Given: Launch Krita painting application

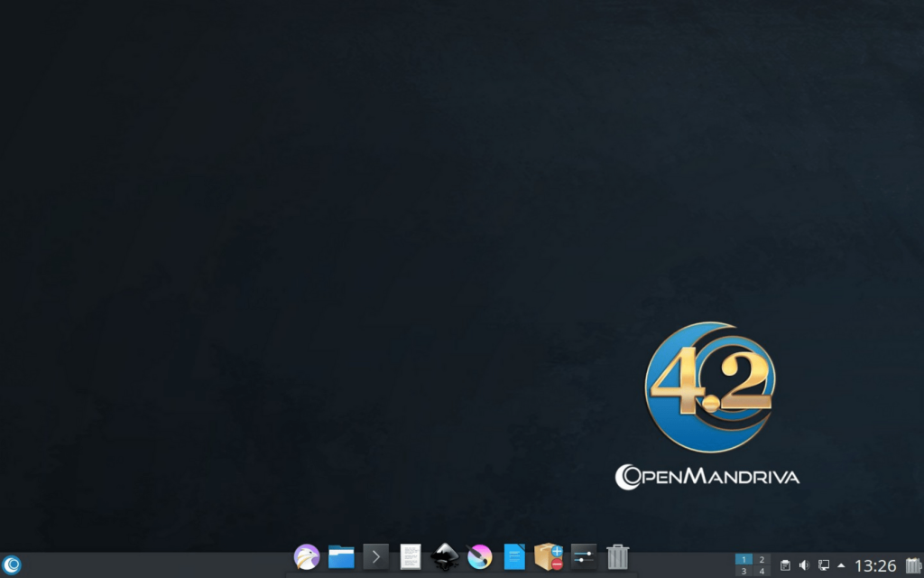Looking at the screenshot, I should 479,556.
